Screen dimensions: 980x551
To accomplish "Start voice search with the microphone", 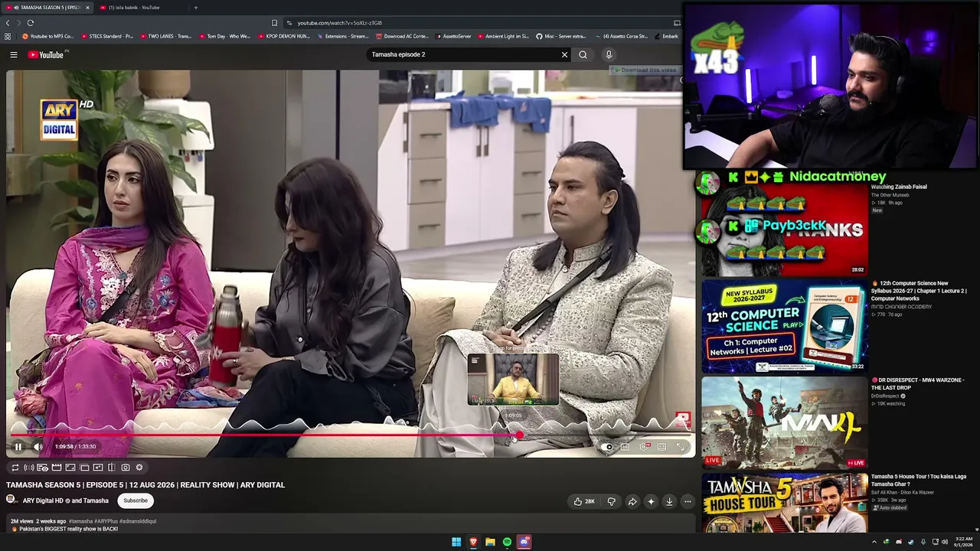I will pyautogui.click(x=609, y=54).
